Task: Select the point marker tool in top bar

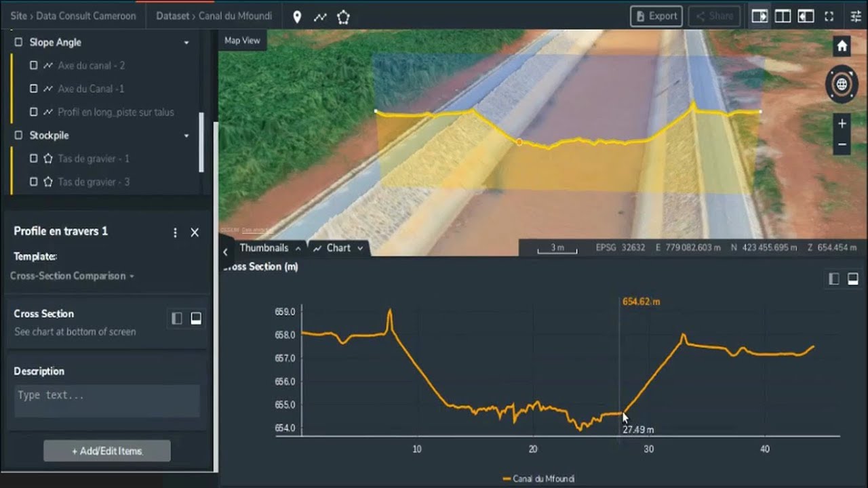Action: (x=297, y=17)
